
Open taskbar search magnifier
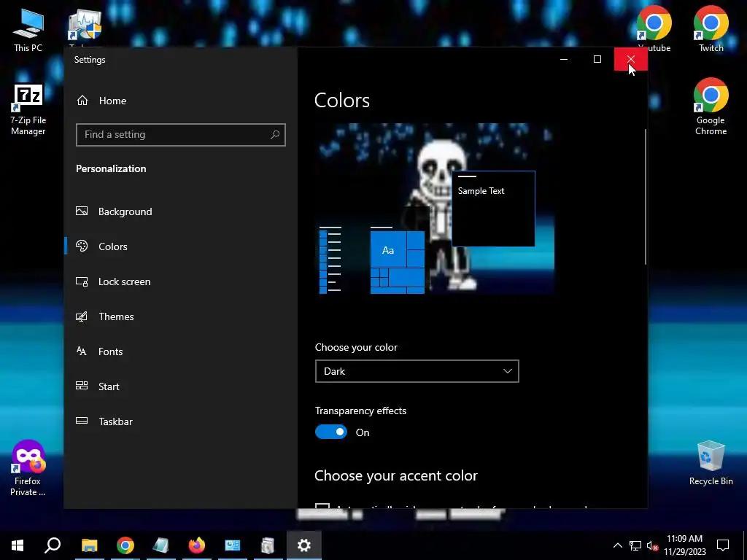point(53,545)
